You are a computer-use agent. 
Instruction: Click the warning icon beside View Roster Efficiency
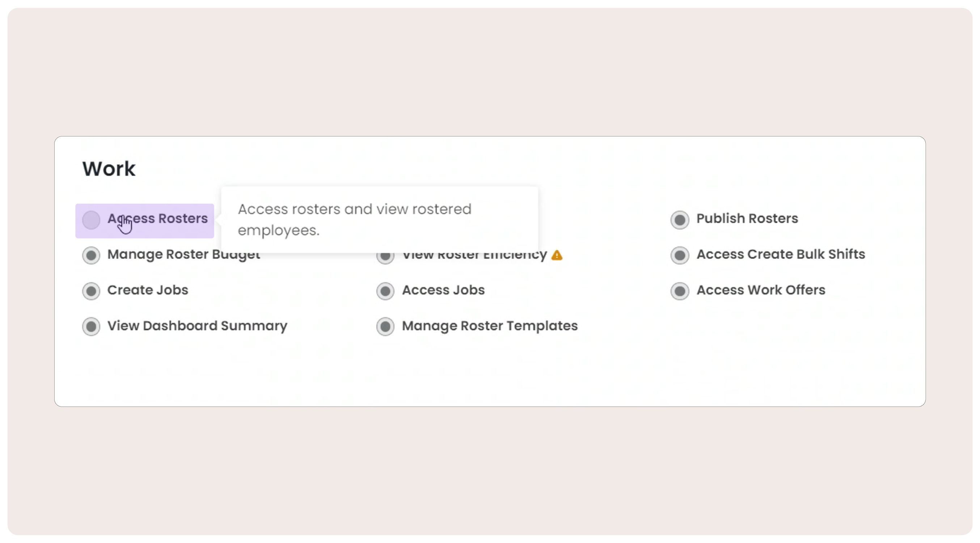(x=557, y=255)
